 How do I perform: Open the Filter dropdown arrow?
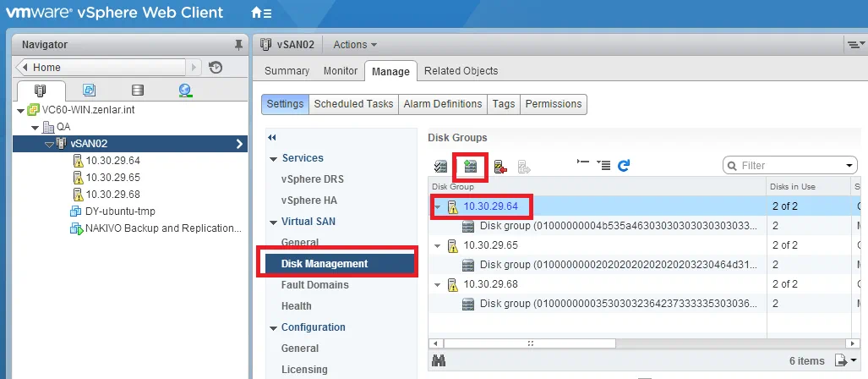click(849, 166)
